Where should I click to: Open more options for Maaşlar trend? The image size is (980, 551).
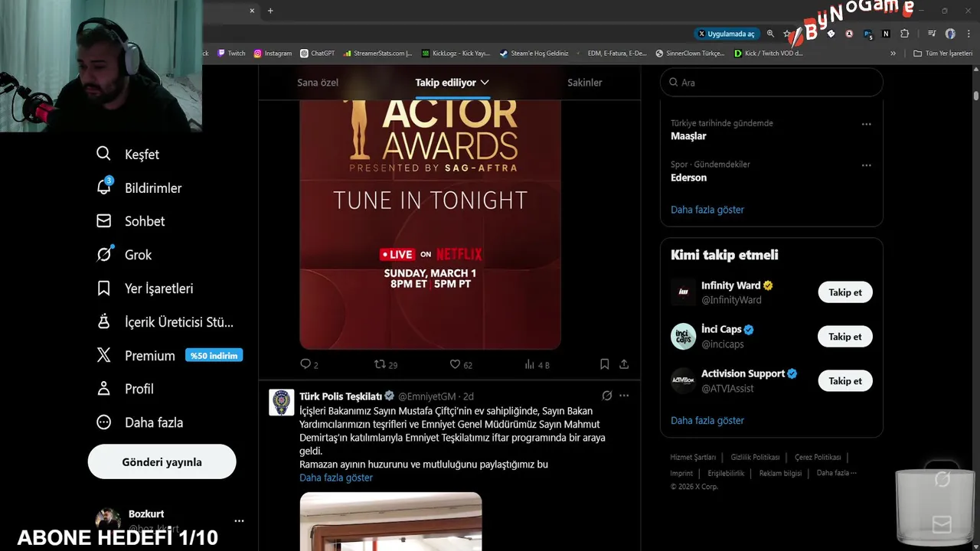click(867, 124)
